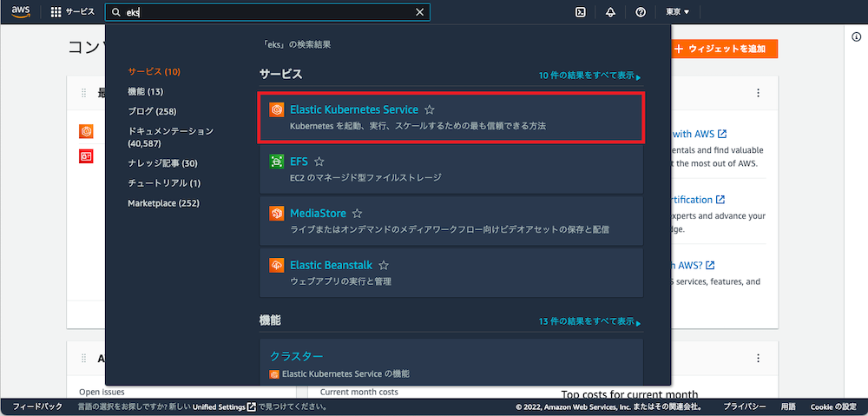Click into the eks search field
This screenshot has width=868, height=416.
(x=267, y=12)
